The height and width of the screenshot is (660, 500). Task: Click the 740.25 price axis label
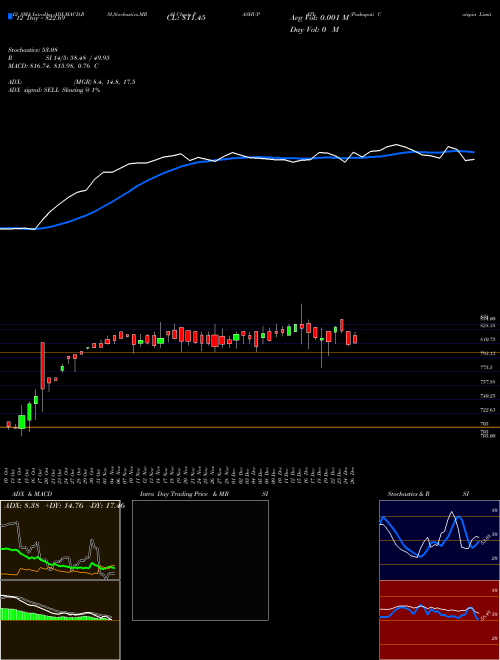(487, 396)
